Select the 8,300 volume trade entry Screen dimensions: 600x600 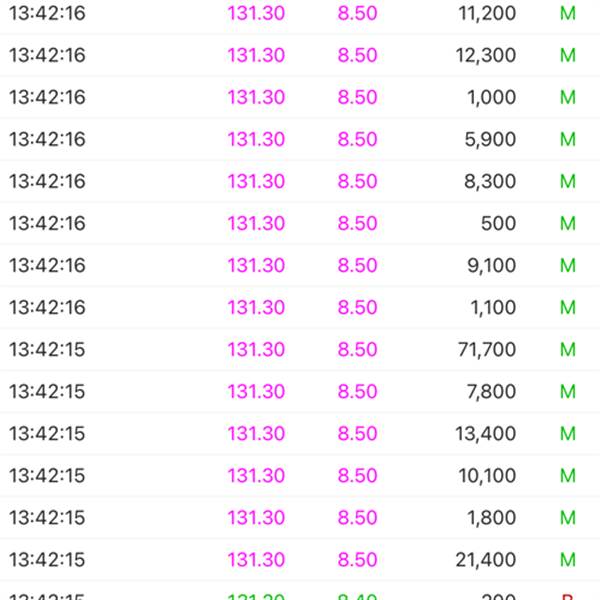(x=300, y=181)
